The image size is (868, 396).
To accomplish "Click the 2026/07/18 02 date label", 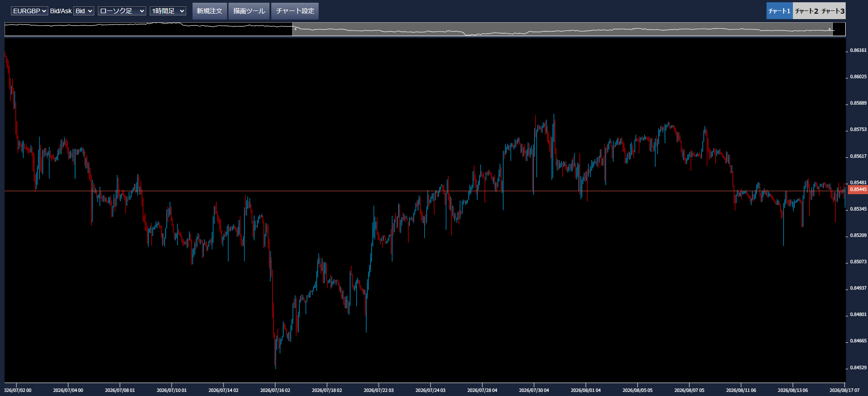I will coord(327,391).
